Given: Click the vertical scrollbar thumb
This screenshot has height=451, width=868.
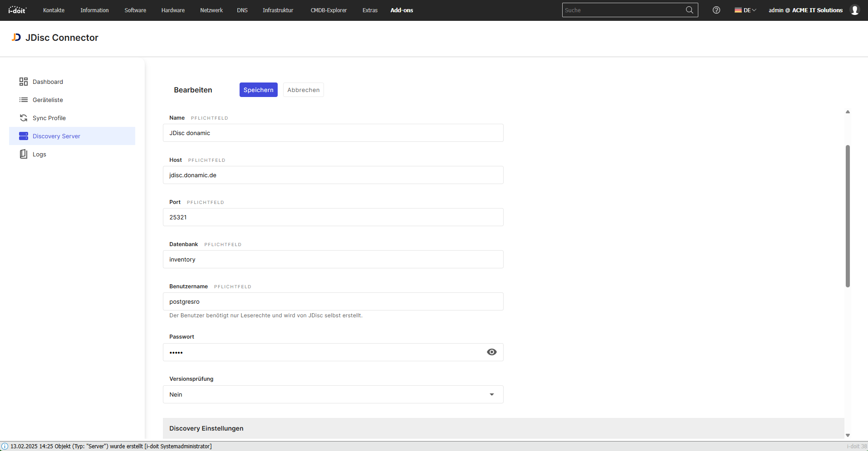Looking at the screenshot, I should click(847, 216).
